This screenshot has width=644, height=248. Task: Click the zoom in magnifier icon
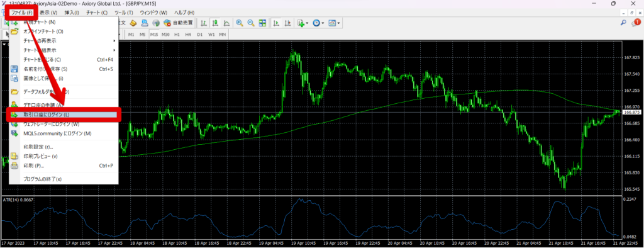tap(239, 23)
